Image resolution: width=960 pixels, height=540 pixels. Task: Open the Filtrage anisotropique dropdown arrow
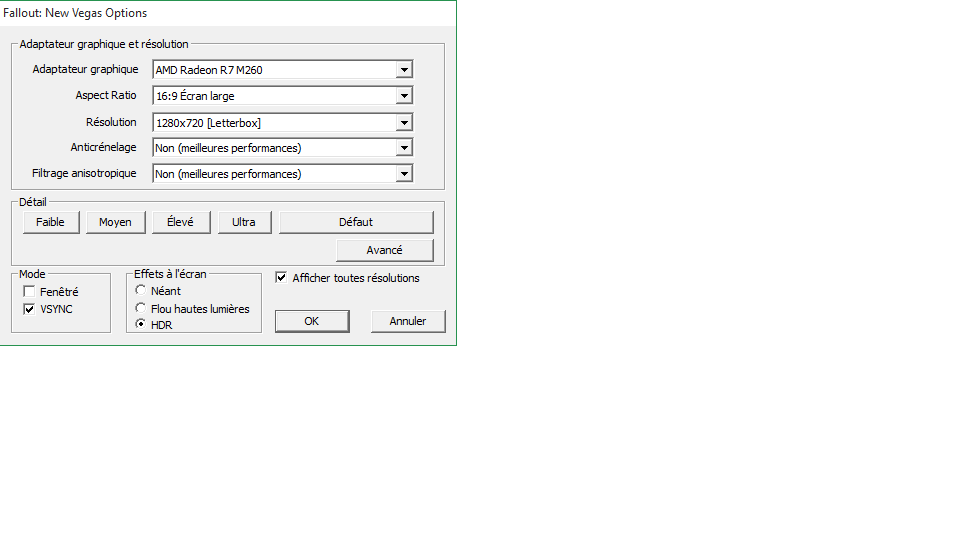coord(404,174)
